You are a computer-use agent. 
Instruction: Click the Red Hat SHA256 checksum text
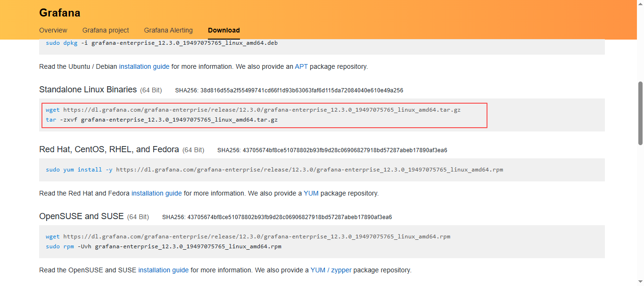pos(332,150)
